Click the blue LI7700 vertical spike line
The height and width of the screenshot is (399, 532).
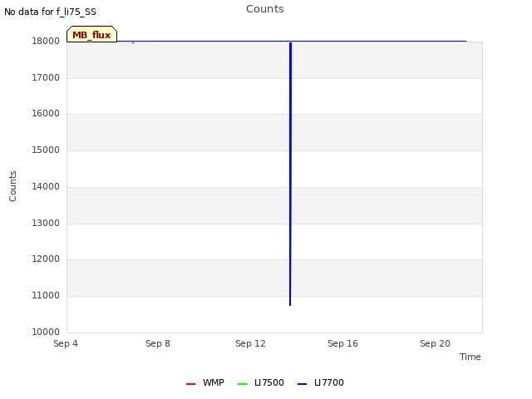click(x=290, y=174)
